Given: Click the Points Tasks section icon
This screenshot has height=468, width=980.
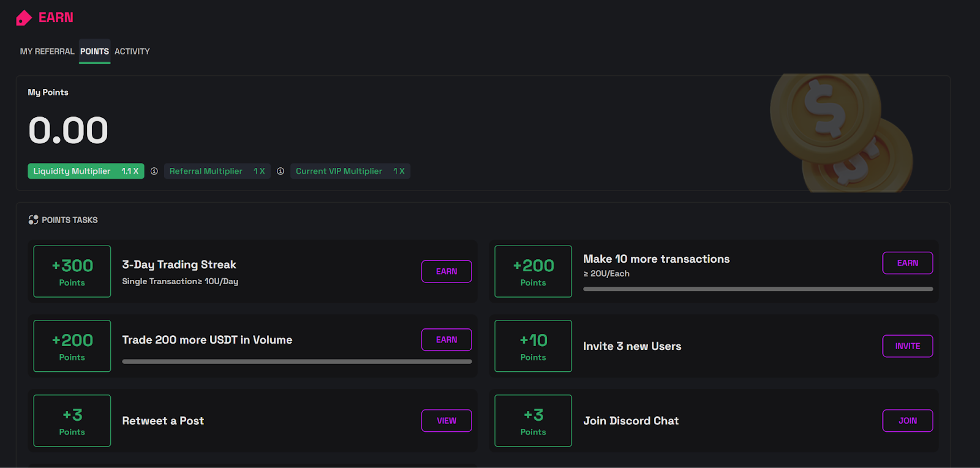Looking at the screenshot, I should [33, 220].
